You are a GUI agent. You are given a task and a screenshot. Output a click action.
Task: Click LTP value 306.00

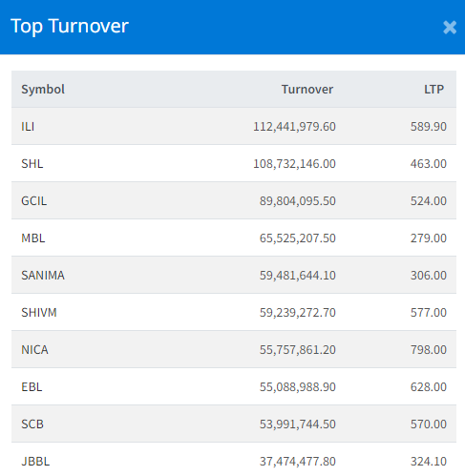pos(429,276)
